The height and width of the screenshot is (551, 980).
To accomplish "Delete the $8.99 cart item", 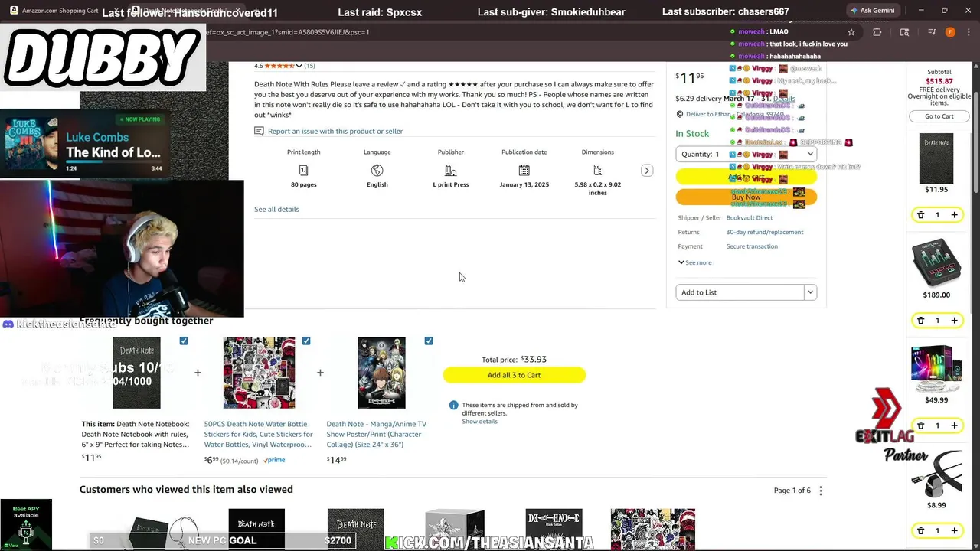I will pos(921,530).
